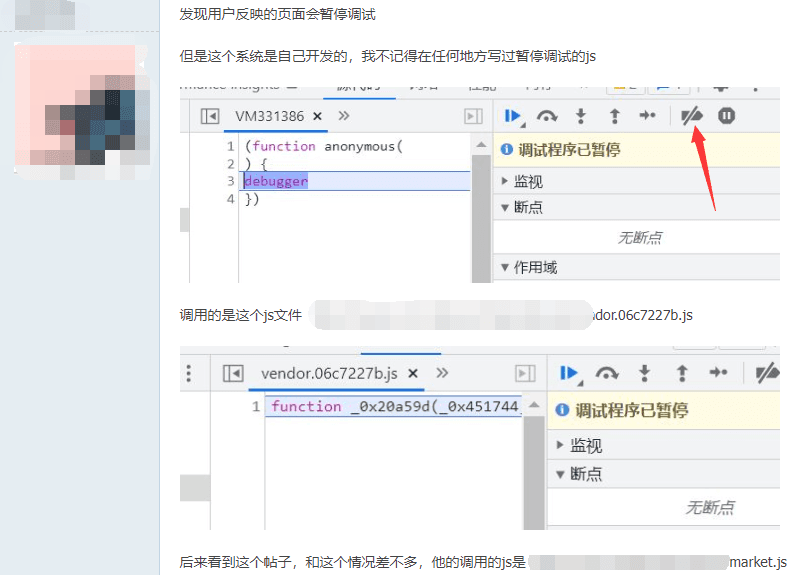Open the three-dot menu left of vendor.06c7227b.js panel
Viewport: 800px width, 575px height.
tap(189, 373)
